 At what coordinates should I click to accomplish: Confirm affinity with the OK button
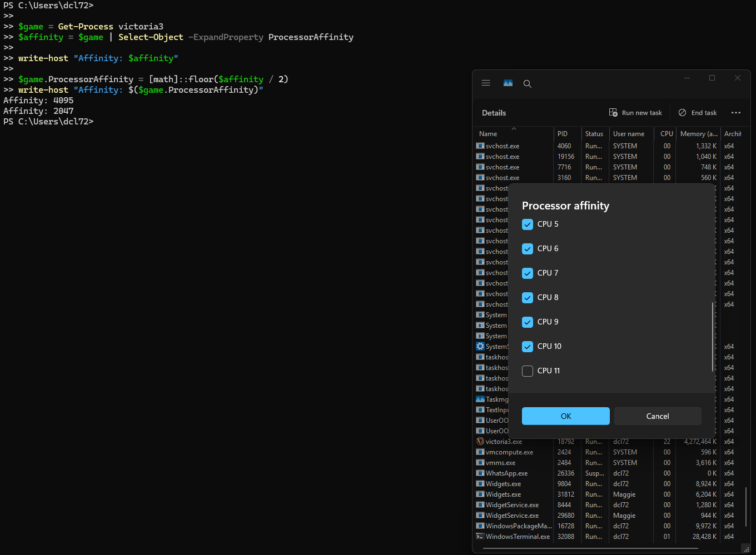[x=565, y=416]
